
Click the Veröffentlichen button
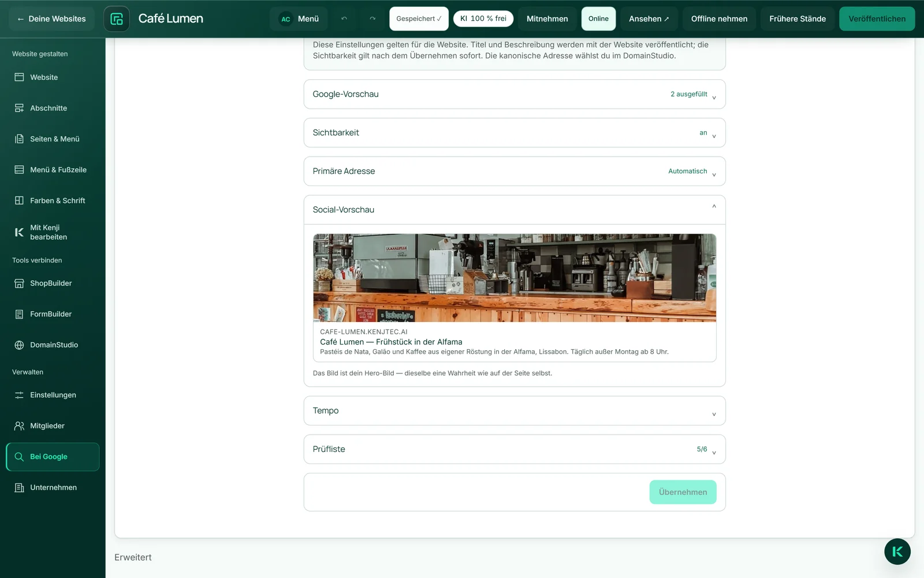[x=877, y=18]
